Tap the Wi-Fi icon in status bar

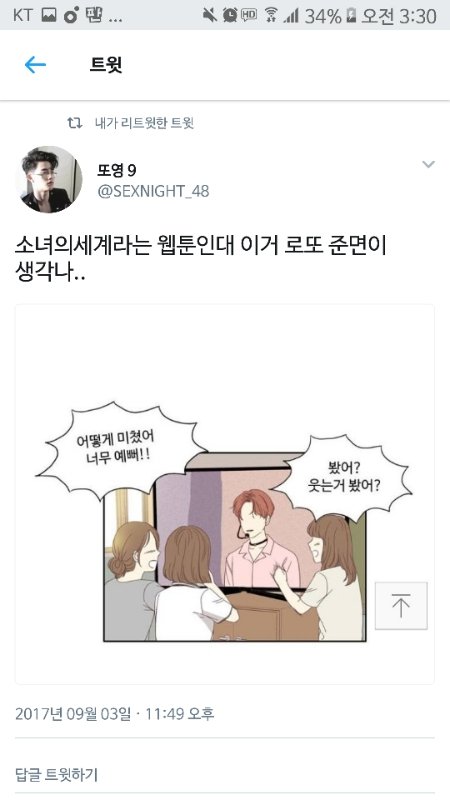[x=270, y=16]
